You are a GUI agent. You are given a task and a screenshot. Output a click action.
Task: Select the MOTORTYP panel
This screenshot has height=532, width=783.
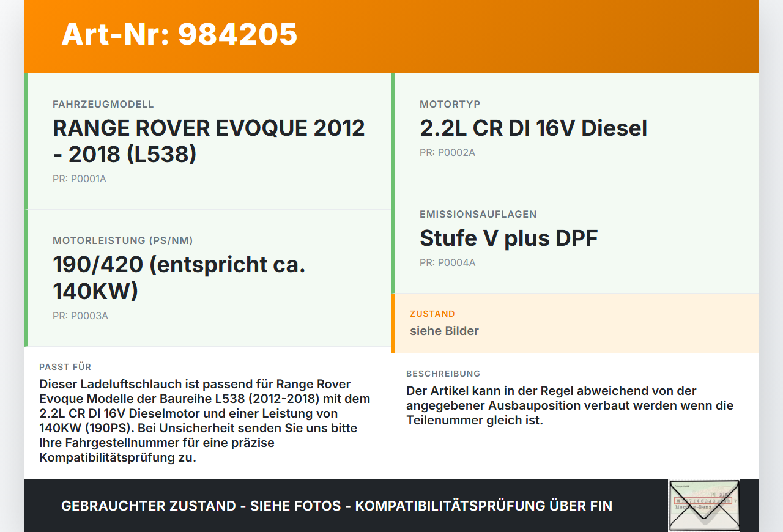[575, 128]
